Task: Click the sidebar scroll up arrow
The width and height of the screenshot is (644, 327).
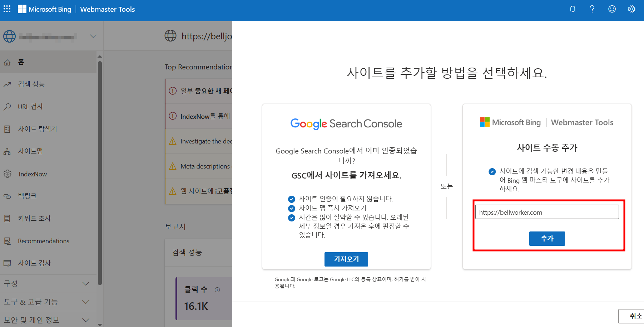Action: 100,56
